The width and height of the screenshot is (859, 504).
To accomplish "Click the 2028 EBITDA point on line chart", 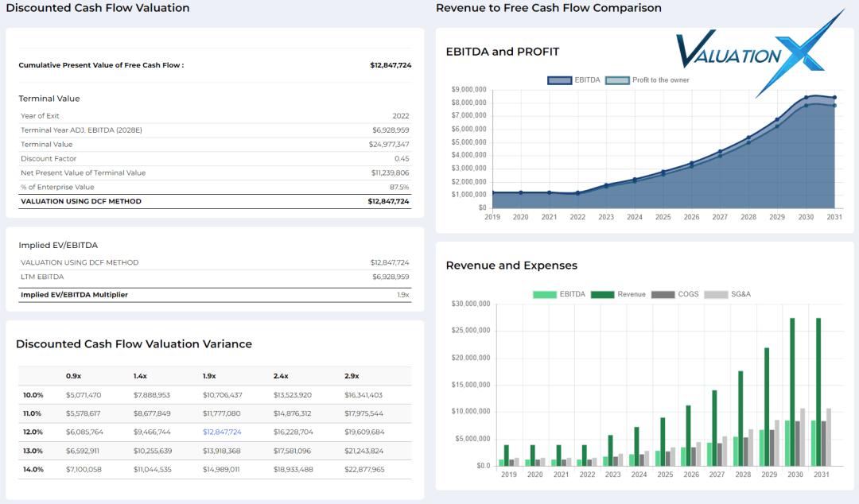I will 748,138.
